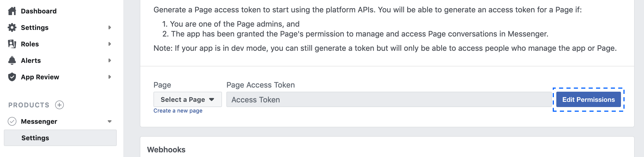This screenshot has height=157, width=644.
Task: Click the Settings gear icon
Action: [12, 27]
